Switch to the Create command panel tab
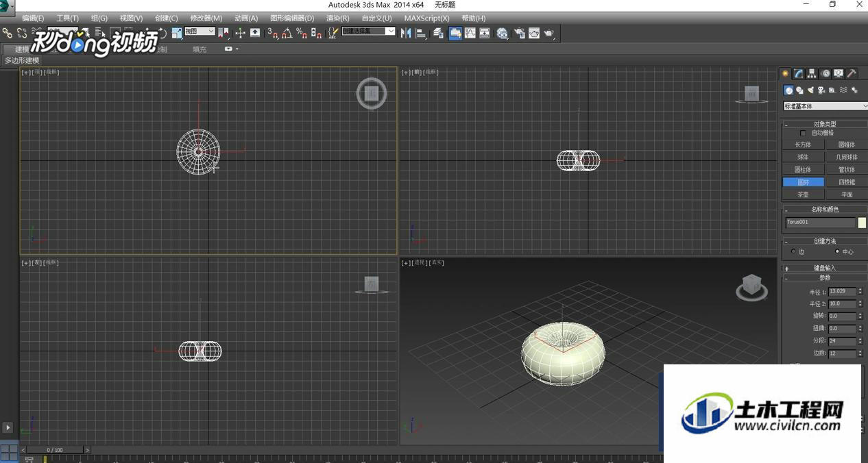 click(785, 73)
